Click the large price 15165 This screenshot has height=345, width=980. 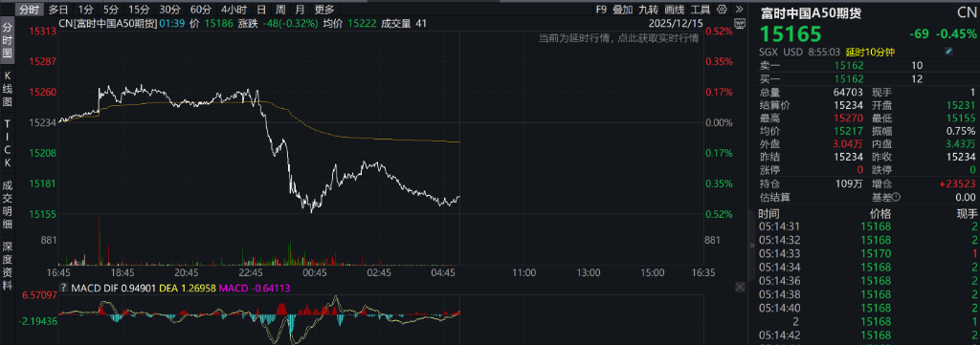790,33
